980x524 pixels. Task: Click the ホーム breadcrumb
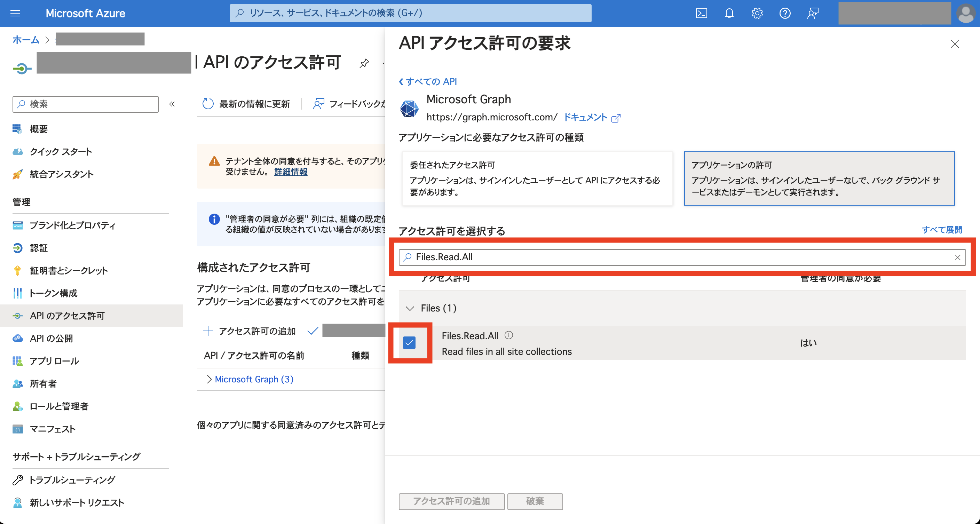26,40
